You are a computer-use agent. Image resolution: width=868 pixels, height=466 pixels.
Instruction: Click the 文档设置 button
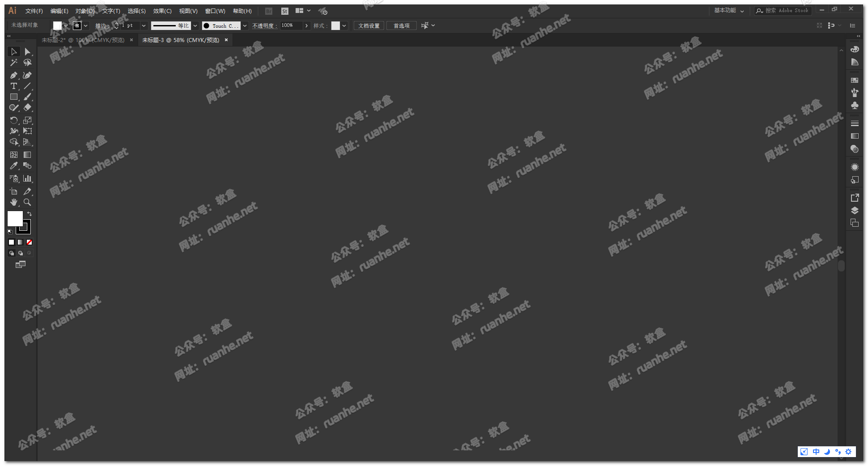[x=368, y=26]
